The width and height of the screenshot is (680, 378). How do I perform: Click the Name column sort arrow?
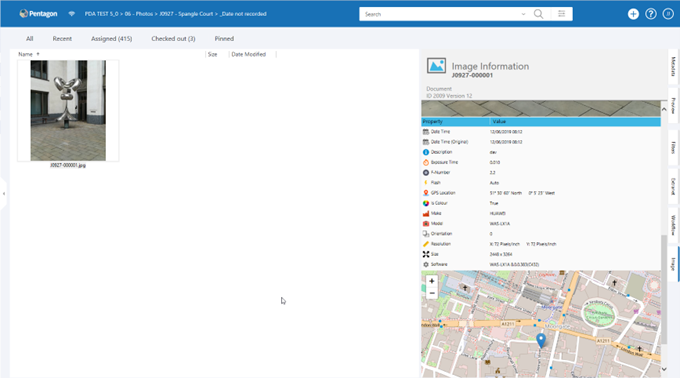pos(38,54)
